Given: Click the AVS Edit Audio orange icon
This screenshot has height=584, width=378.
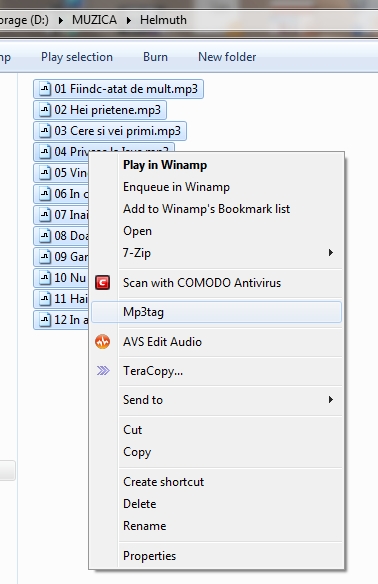Looking at the screenshot, I should pos(102,342).
